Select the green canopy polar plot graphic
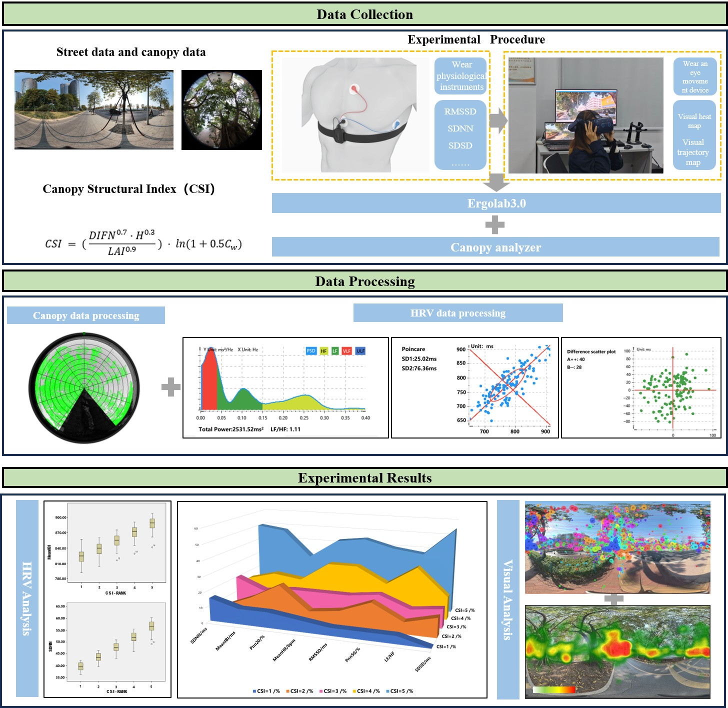The height and width of the screenshot is (708, 728). click(84, 387)
